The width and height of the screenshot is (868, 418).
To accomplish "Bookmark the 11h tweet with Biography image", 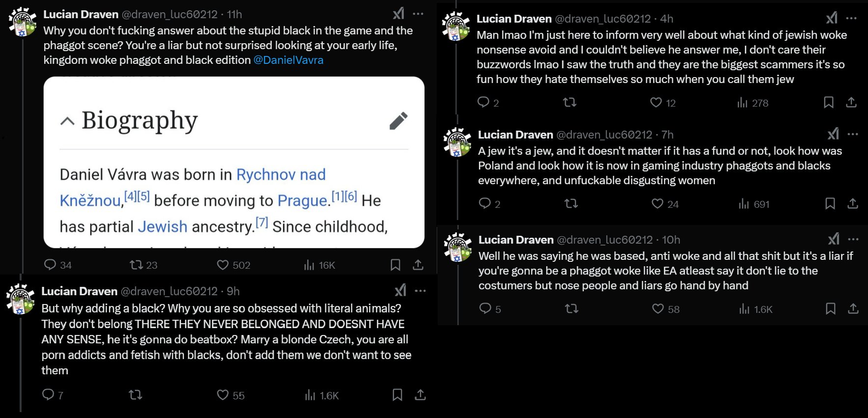I will click(x=395, y=265).
